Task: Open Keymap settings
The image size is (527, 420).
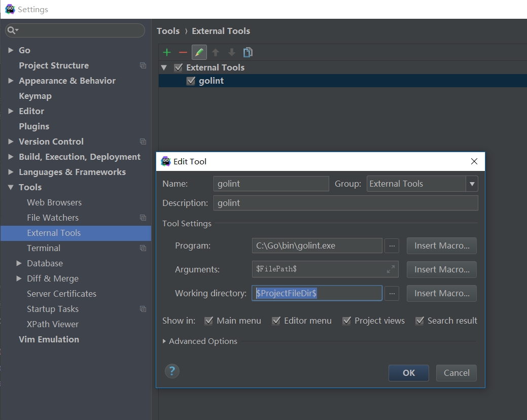Action: click(x=36, y=96)
